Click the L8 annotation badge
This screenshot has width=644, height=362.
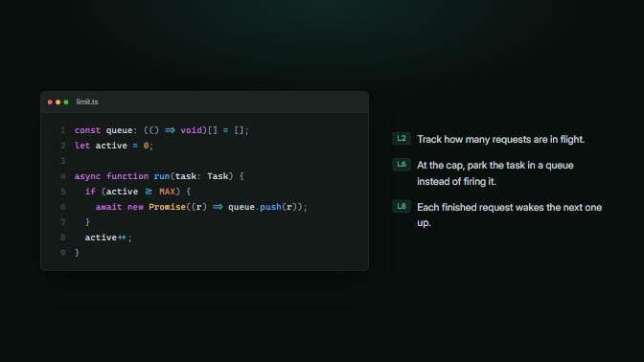pos(402,207)
